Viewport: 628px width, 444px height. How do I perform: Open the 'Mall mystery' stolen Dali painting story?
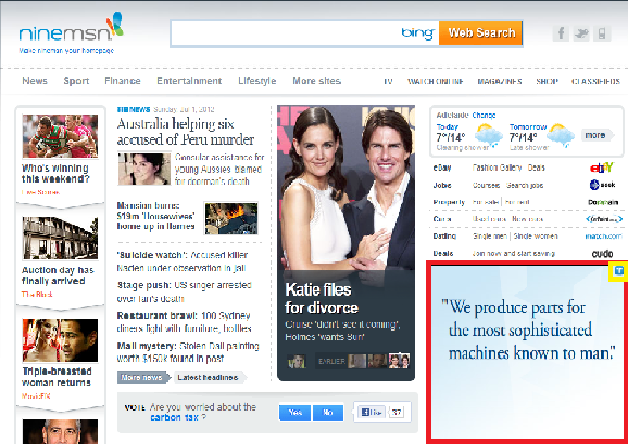click(x=188, y=352)
